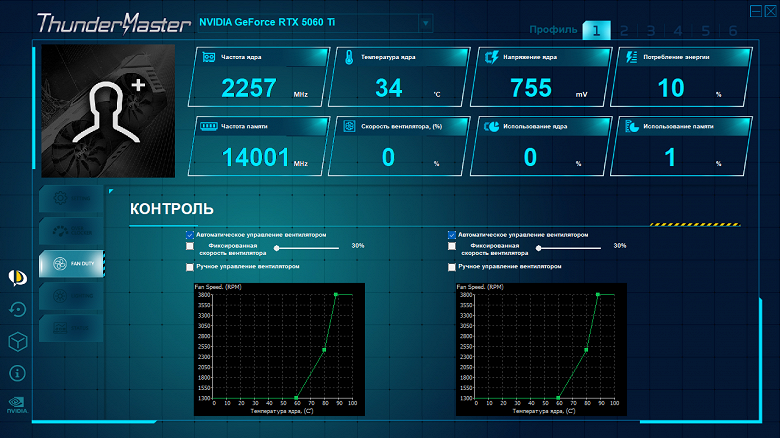Uncheck left automatic fan control checkbox
The image size is (780, 438).
click(190, 235)
